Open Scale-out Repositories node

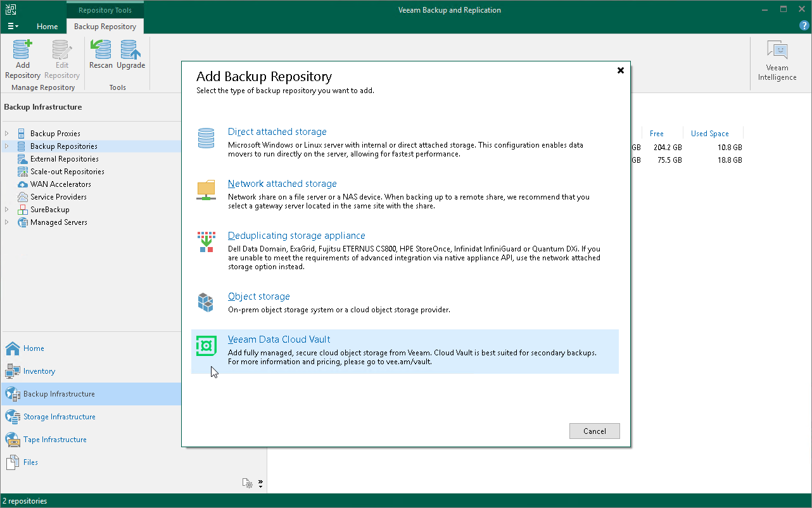pos(67,172)
